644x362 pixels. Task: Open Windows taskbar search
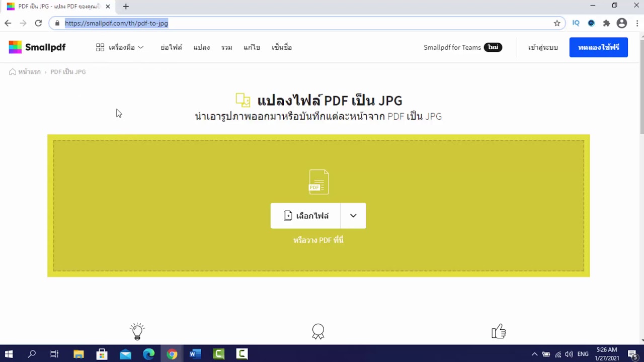tap(32, 354)
